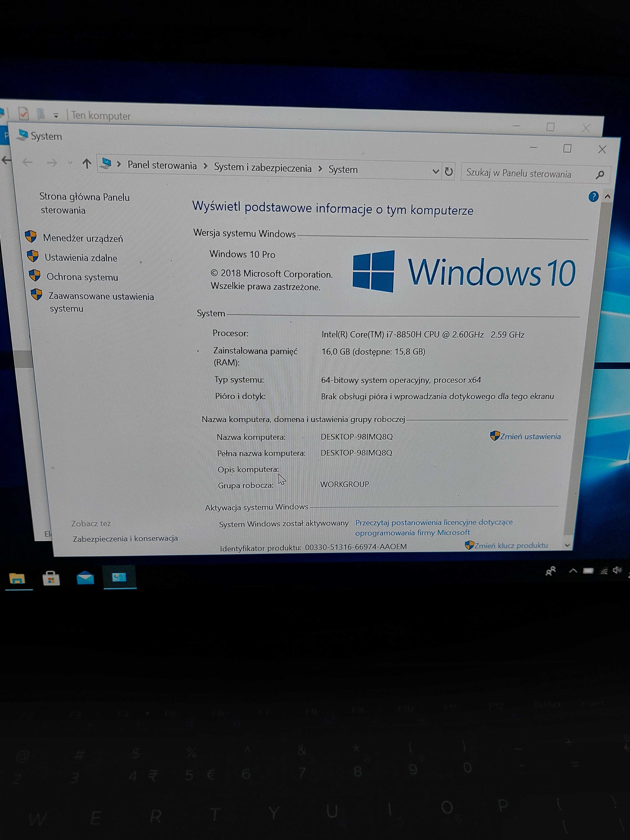
Task: Click the RAM value 16,0 GB
Action: (x=373, y=352)
